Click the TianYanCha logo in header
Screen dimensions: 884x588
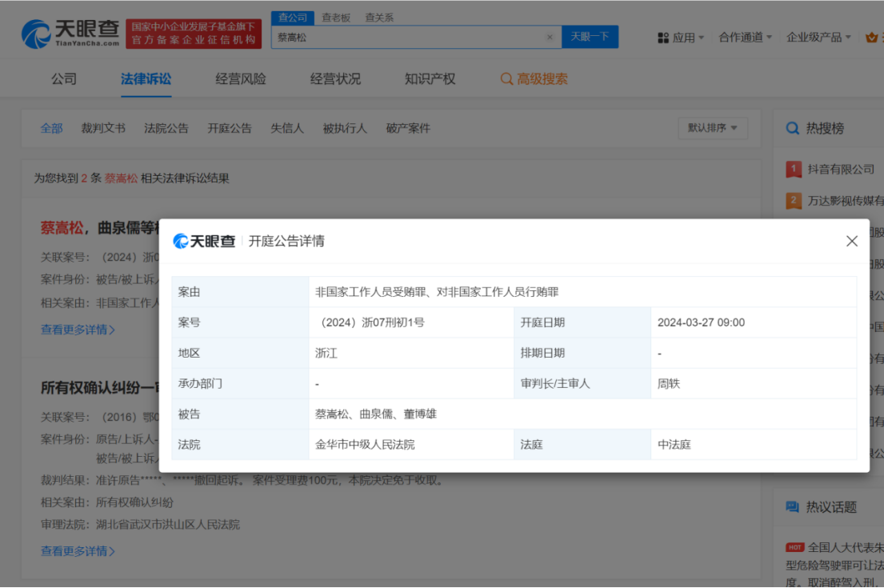pos(70,34)
